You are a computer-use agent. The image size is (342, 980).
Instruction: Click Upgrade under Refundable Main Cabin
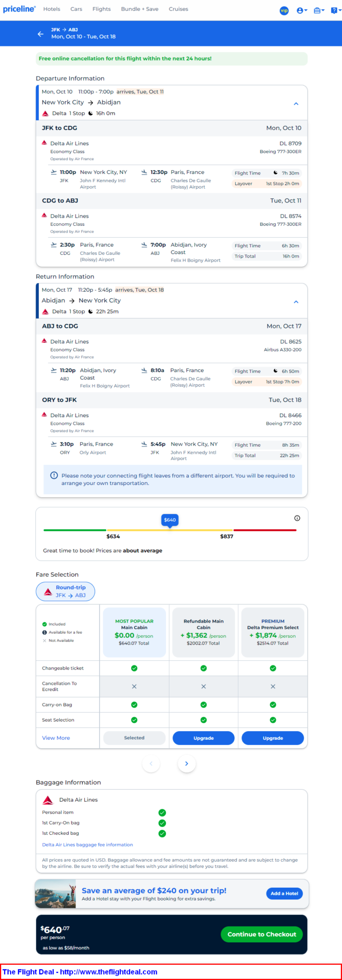click(x=204, y=738)
